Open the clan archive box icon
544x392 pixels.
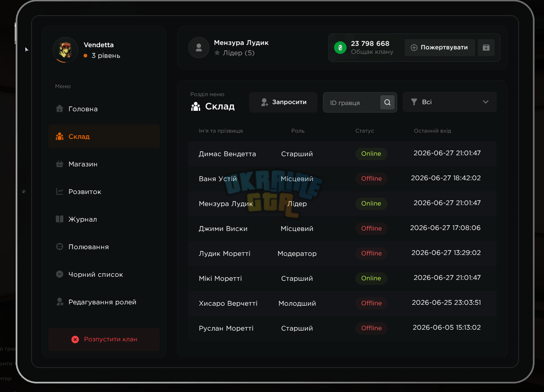(x=486, y=48)
